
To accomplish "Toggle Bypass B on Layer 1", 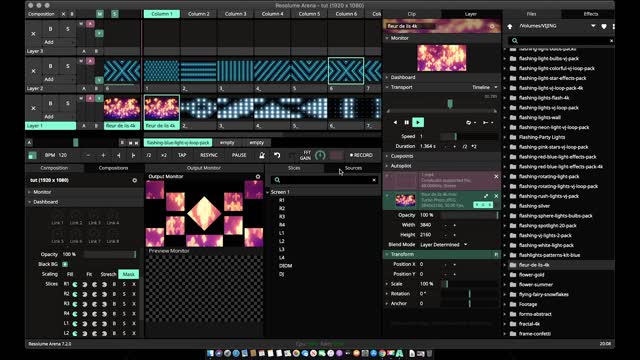I will [x=51, y=103].
